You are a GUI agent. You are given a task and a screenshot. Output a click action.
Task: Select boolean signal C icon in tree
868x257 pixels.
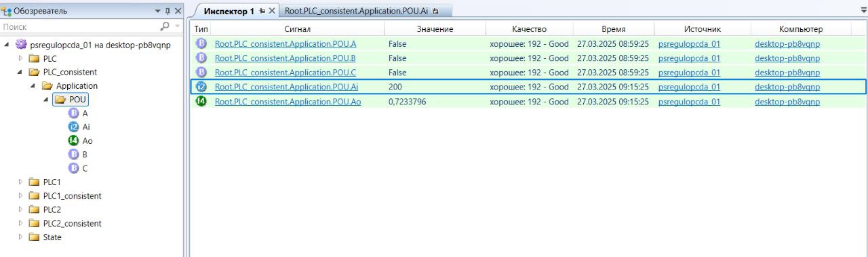coord(74,168)
